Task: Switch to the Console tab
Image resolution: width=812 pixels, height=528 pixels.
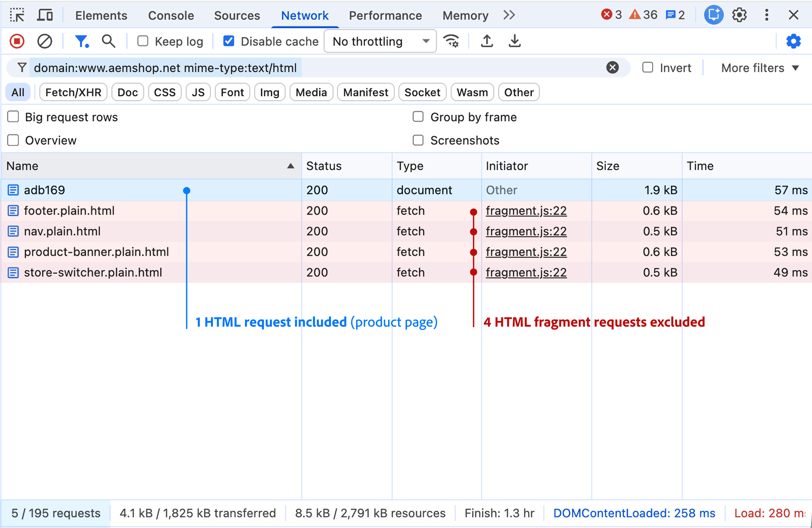Action: click(171, 15)
